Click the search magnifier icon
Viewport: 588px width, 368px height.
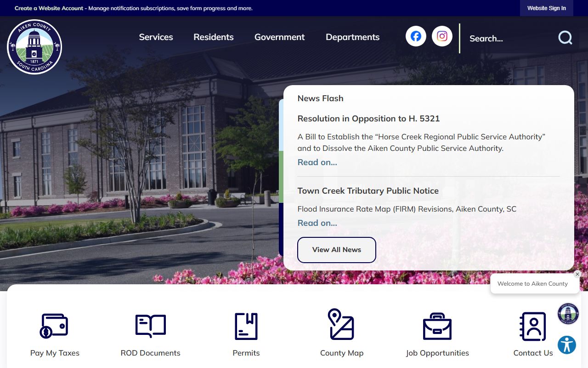(x=565, y=38)
